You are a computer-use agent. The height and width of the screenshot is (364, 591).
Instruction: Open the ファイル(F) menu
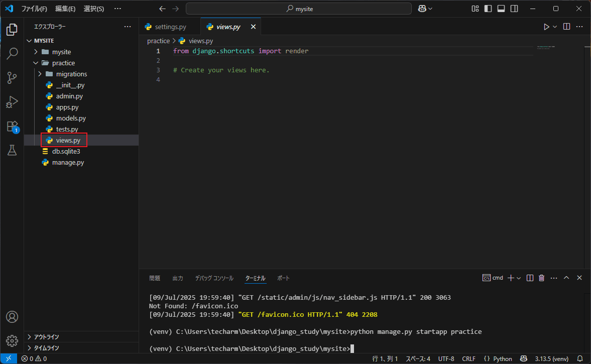click(34, 9)
